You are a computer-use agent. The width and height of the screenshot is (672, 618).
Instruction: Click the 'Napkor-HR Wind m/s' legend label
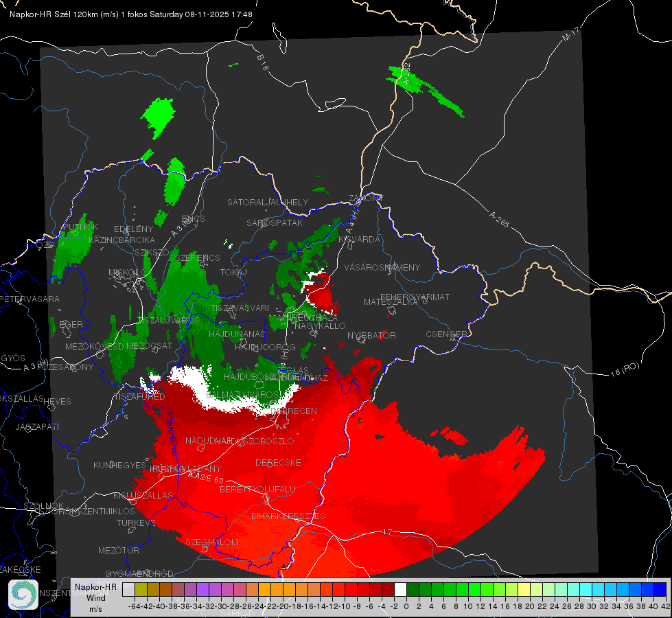(95, 597)
